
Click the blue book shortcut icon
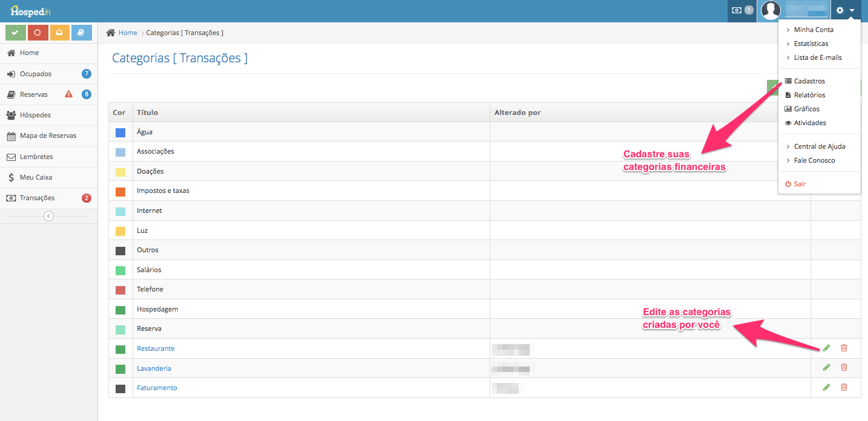coord(81,33)
